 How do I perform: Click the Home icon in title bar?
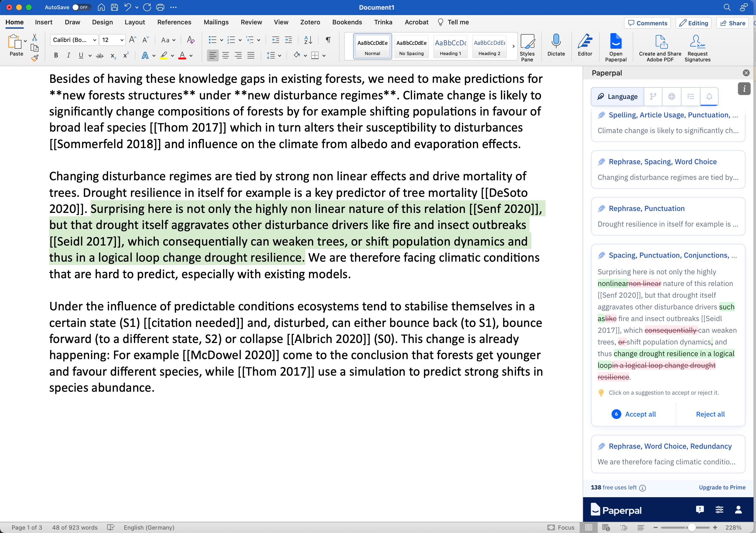click(x=101, y=7)
